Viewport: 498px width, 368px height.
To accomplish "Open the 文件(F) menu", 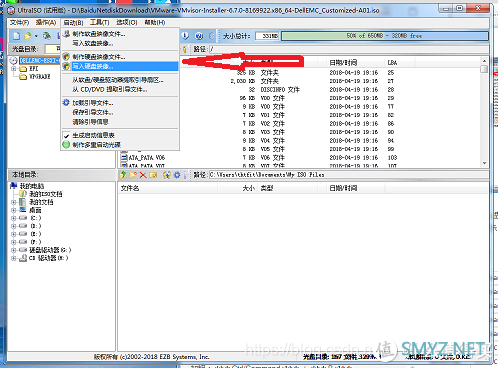I will (19, 22).
